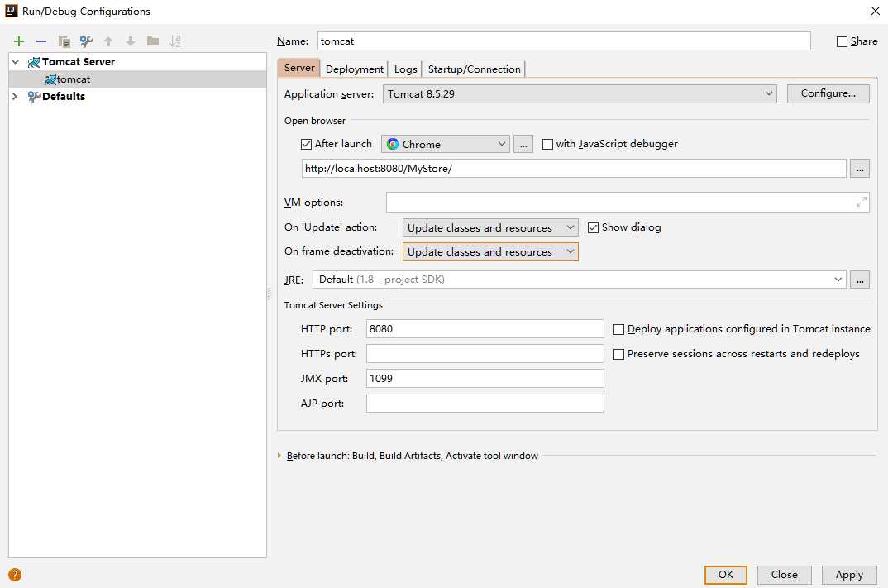Remove selected configuration with minus icon
The image size is (888, 588).
41,41
